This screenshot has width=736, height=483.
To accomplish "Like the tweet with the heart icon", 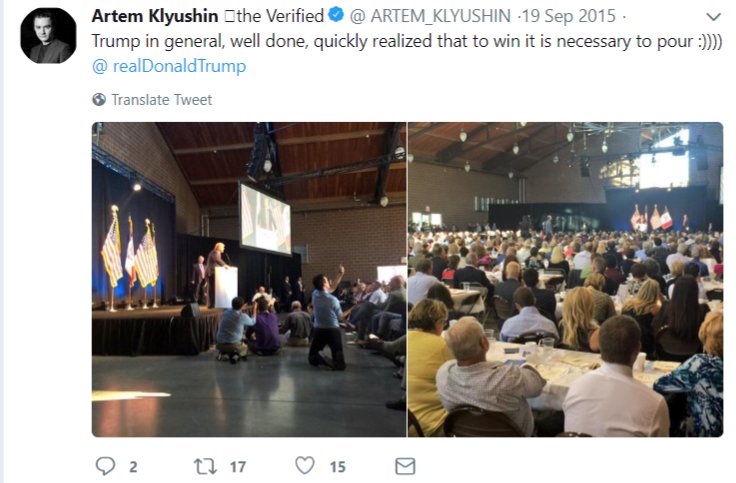I will 305,466.
